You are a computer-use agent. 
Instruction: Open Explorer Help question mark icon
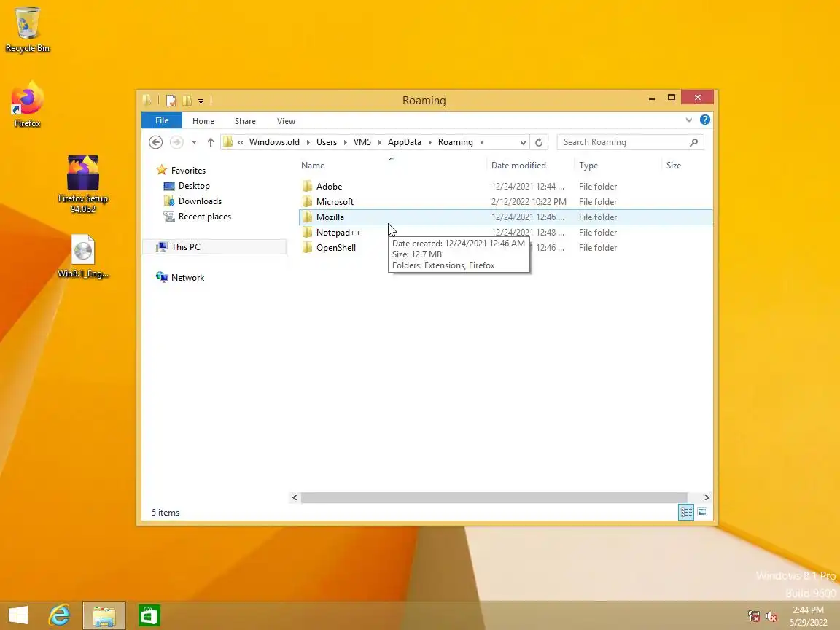point(705,120)
